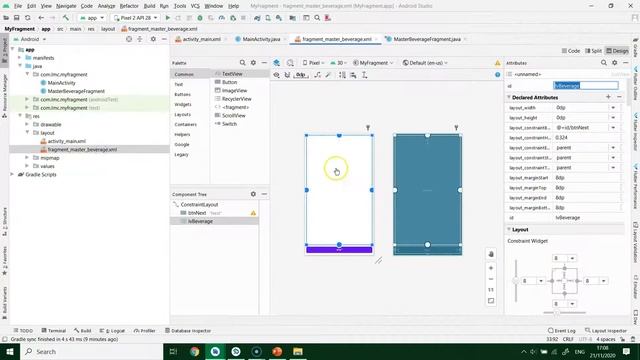Click the back navigation arrow in toolbar
Screen dimensions: 640x360
click(x=41, y=18)
